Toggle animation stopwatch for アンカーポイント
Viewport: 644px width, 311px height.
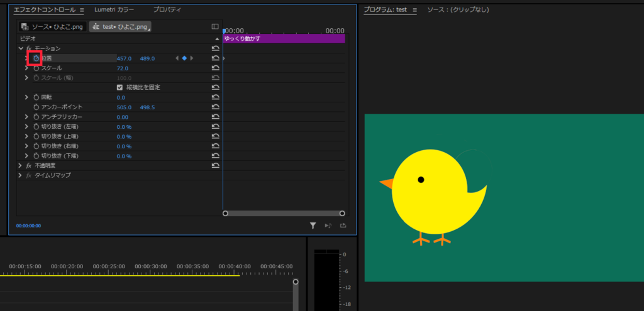[x=36, y=107]
